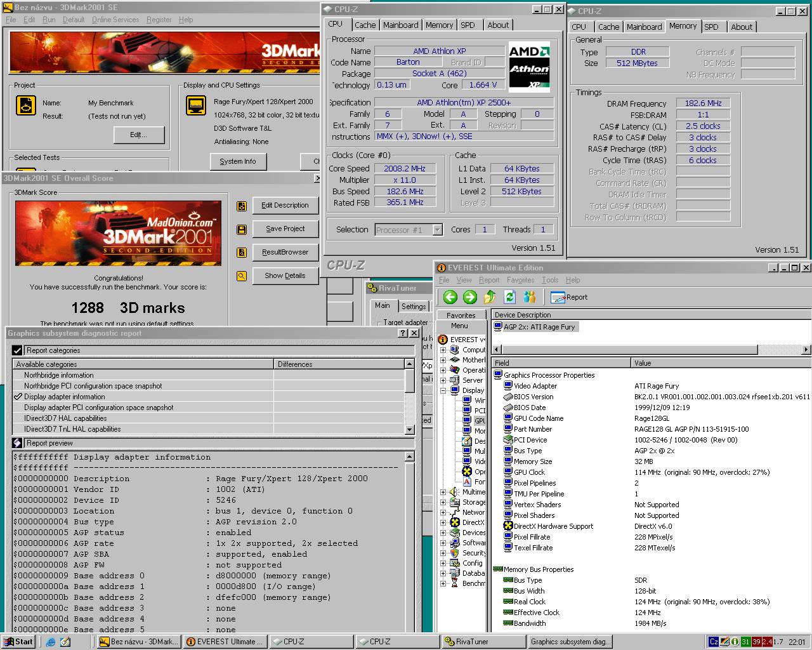812x650 pixels.
Task: Open the Processor #1 selection dropdown in CPU-Z
Action: [x=437, y=230]
